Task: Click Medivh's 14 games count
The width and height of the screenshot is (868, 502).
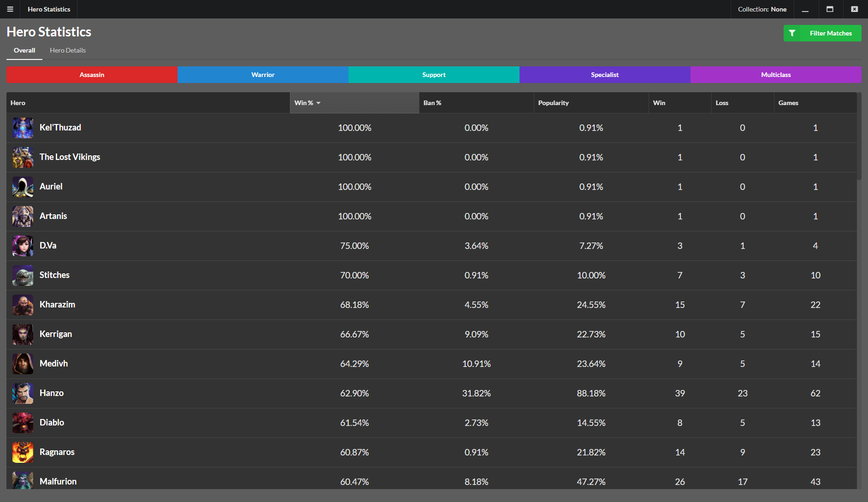Action: pos(815,364)
